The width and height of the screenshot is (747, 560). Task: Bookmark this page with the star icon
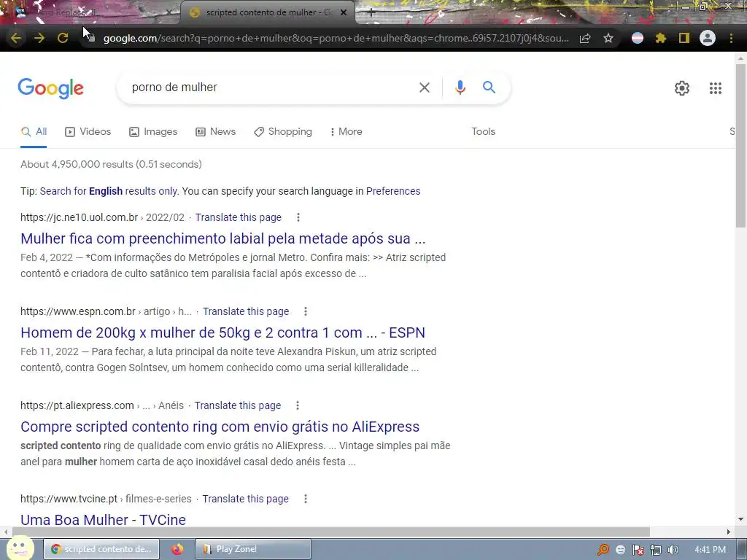608,38
